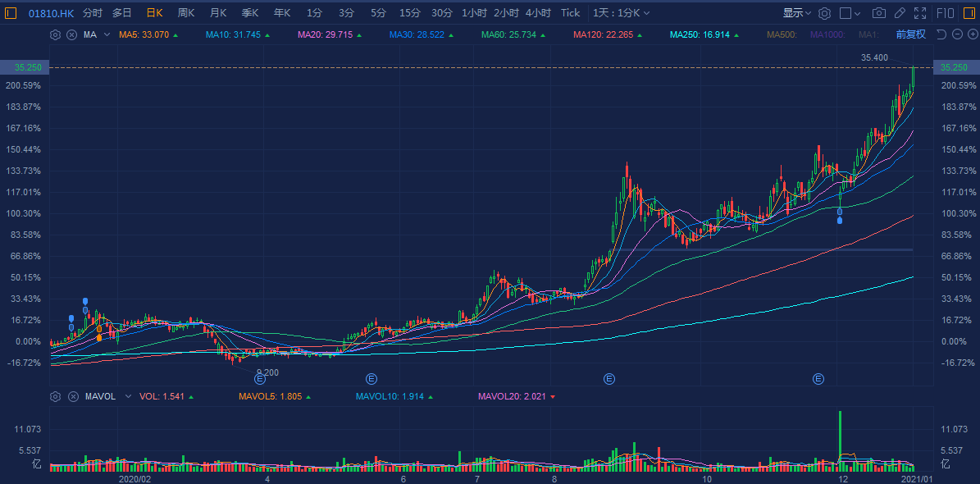Click the 前复权 price adjustment button
Viewport: 980px width, 484px height.
(910, 34)
